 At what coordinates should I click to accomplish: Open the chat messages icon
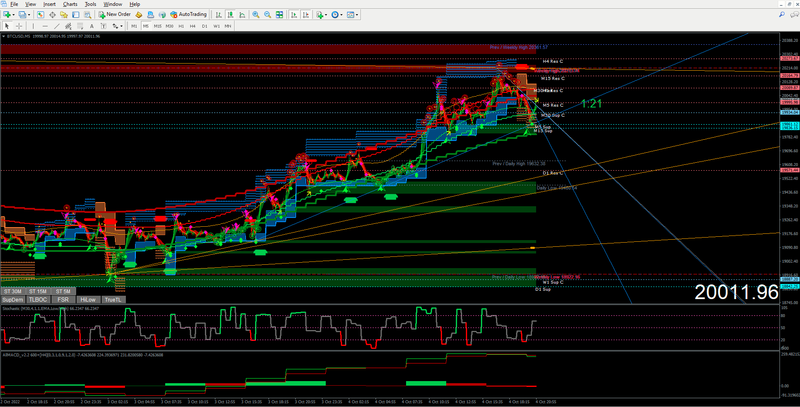tap(794, 15)
